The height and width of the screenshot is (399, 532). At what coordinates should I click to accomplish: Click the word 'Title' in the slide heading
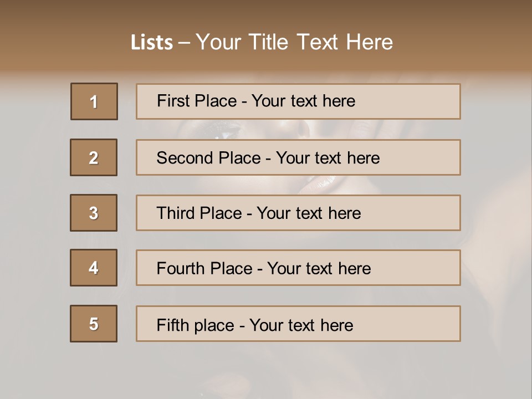tap(268, 42)
